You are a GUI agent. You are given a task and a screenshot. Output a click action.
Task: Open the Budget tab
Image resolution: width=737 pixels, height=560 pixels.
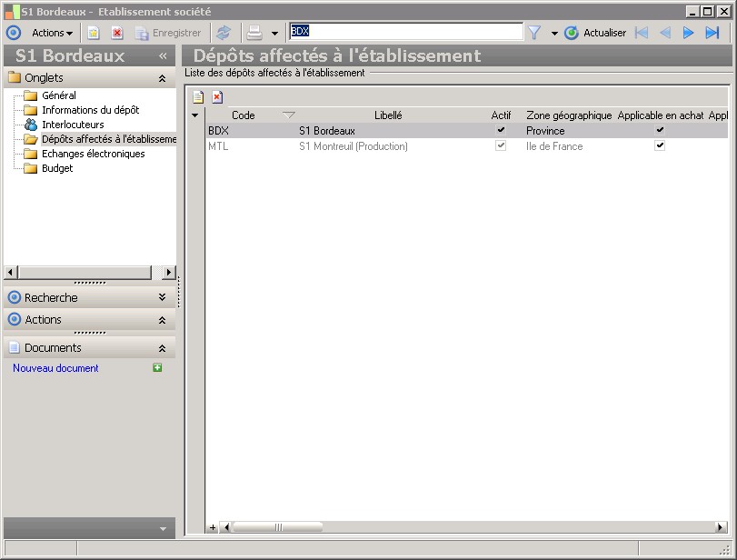click(x=57, y=168)
